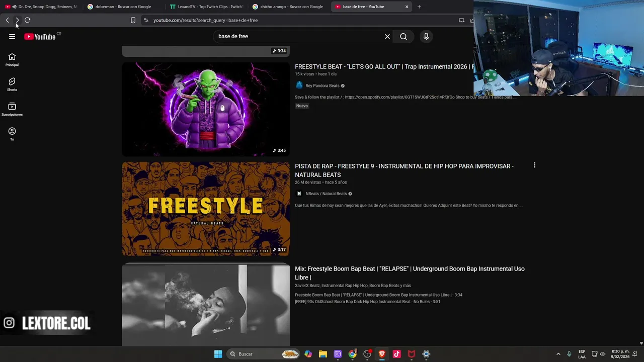Go to the YouTube home logo
This screenshot has width=644, height=362.
pos(40,36)
